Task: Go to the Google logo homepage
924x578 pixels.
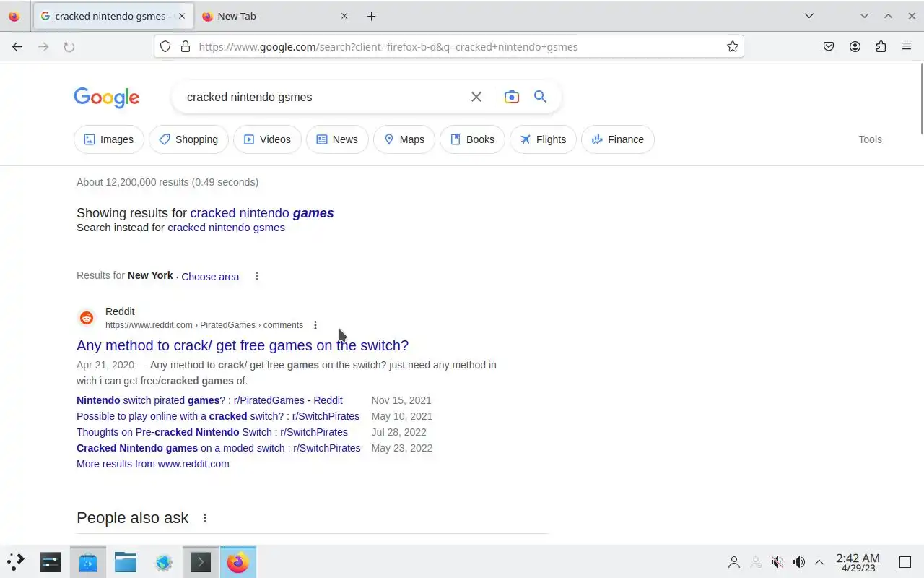Action: pos(106,98)
